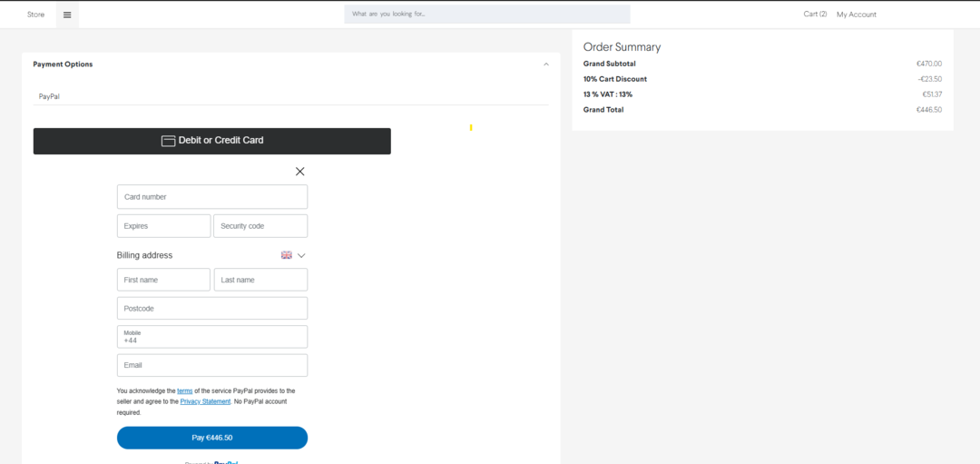This screenshot has width=980, height=464.
Task: Click the Billing address heading
Action: 144,255
